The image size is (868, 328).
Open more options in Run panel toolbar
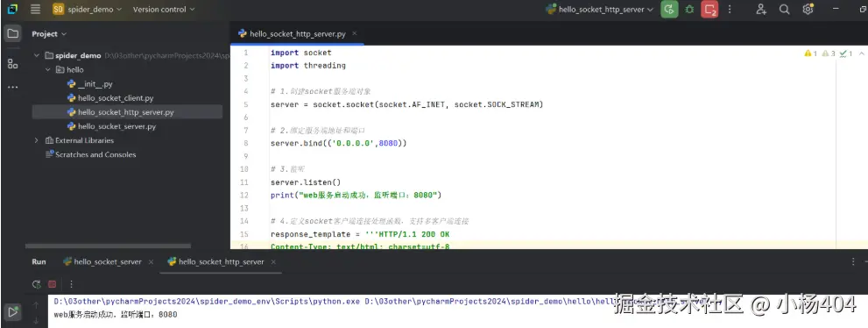click(71, 284)
